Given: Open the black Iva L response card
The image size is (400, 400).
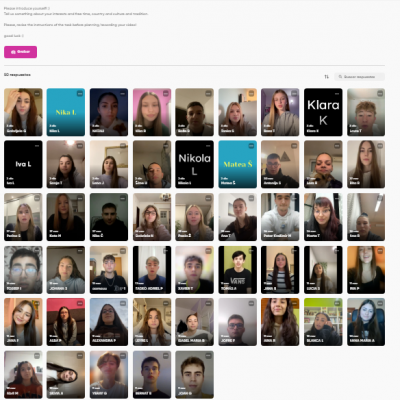Looking at the screenshot, I should [23, 164].
